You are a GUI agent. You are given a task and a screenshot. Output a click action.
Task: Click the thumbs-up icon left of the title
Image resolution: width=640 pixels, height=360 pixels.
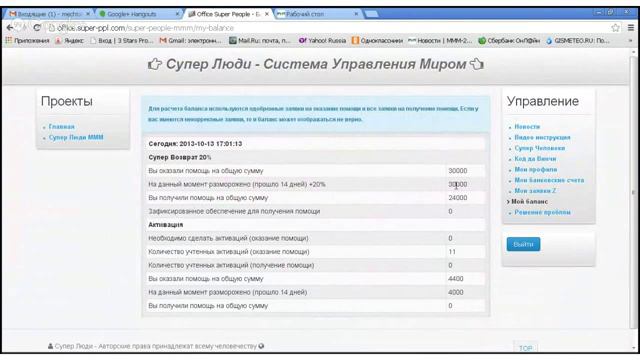click(155, 64)
